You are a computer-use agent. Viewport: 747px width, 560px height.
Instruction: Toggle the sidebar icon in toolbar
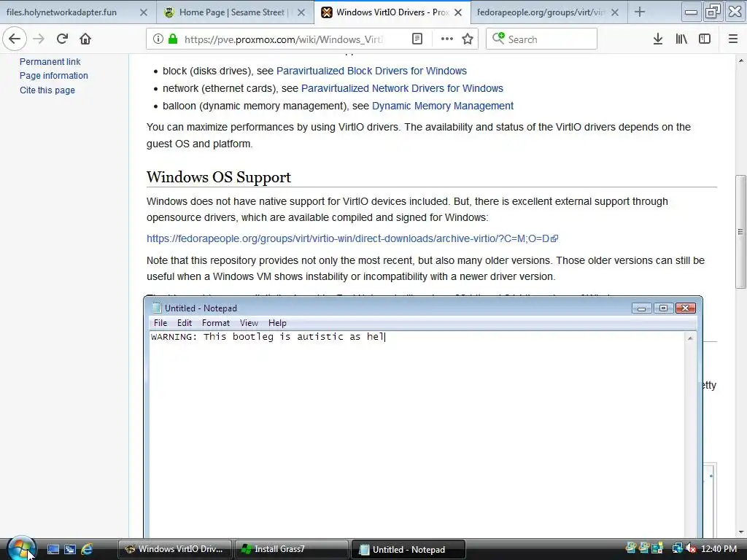(705, 39)
